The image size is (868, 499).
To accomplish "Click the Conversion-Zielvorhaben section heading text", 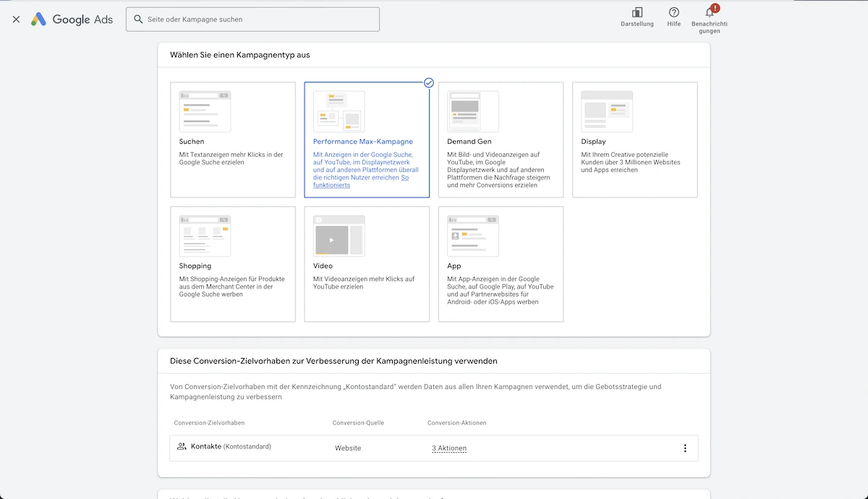I will click(x=333, y=361).
